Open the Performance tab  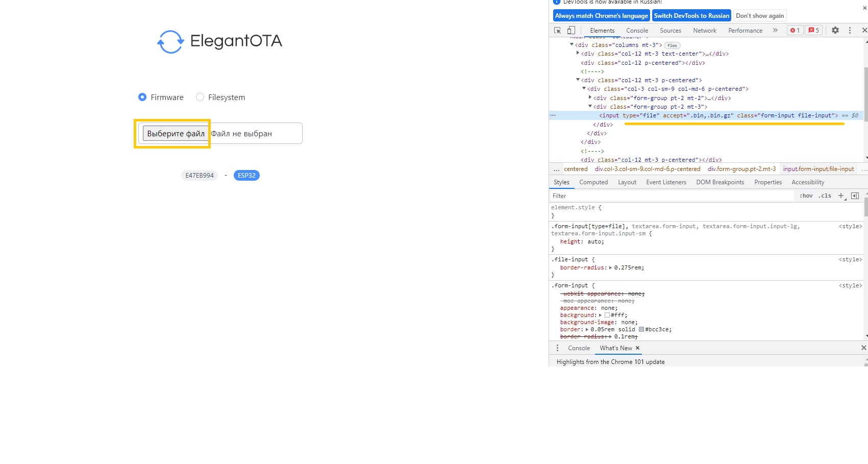[x=745, y=31]
